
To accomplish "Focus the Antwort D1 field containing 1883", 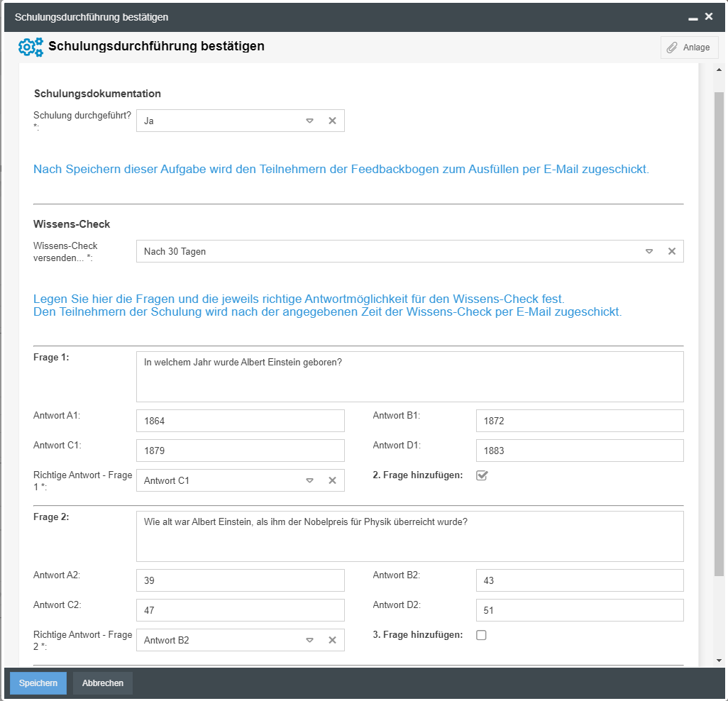I will tap(580, 451).
